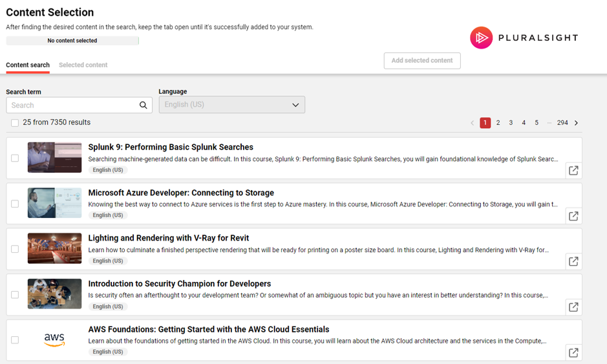Screen dimensions: 607x364
Task: Tick the checkbox for Splunk 9 course
Action: [x=15, y=158]
